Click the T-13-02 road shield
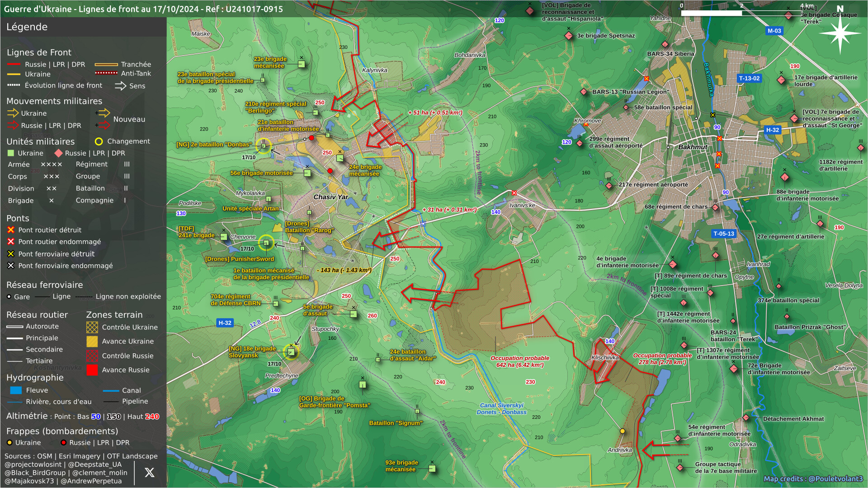This screenshot has height=488, width=868. pyautogui.click(x=749, y=78)
